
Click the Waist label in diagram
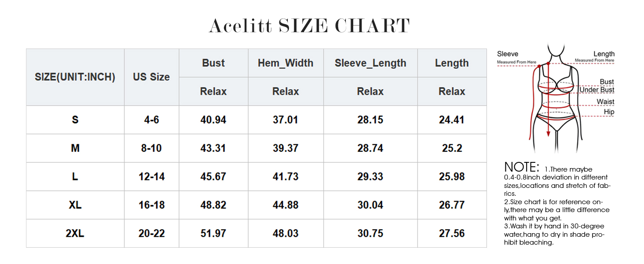click(x=605, y=102)
